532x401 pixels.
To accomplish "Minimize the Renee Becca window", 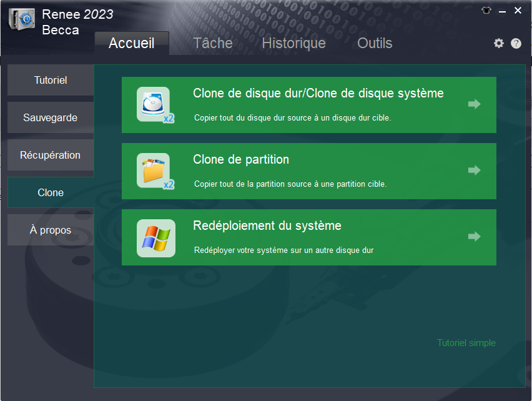I will [502, 11].
